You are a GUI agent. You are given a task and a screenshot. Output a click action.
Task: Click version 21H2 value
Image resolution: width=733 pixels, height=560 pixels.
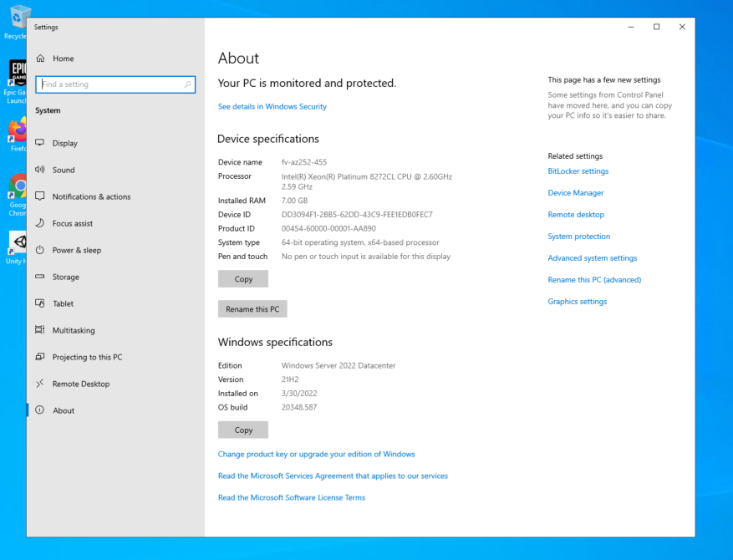click(x=290, y=379)
